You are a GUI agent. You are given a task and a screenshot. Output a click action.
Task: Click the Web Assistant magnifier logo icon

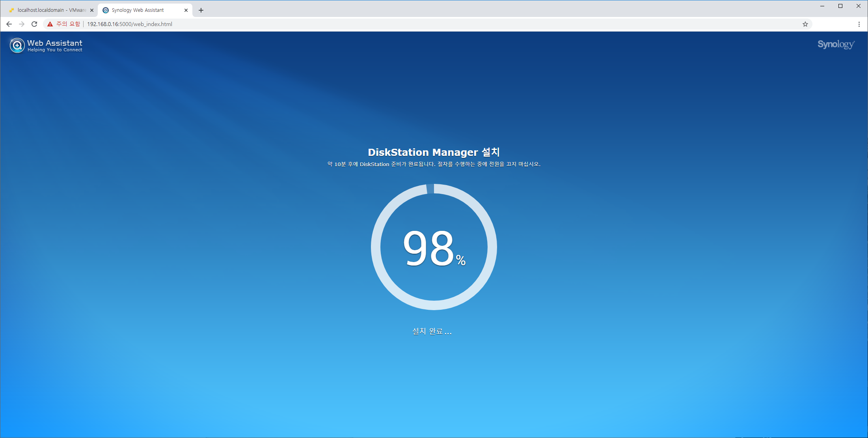coord(17,45)
